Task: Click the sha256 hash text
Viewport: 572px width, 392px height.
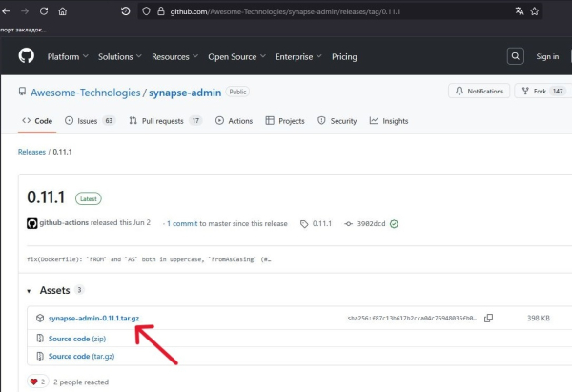Action: pos(412,318)
